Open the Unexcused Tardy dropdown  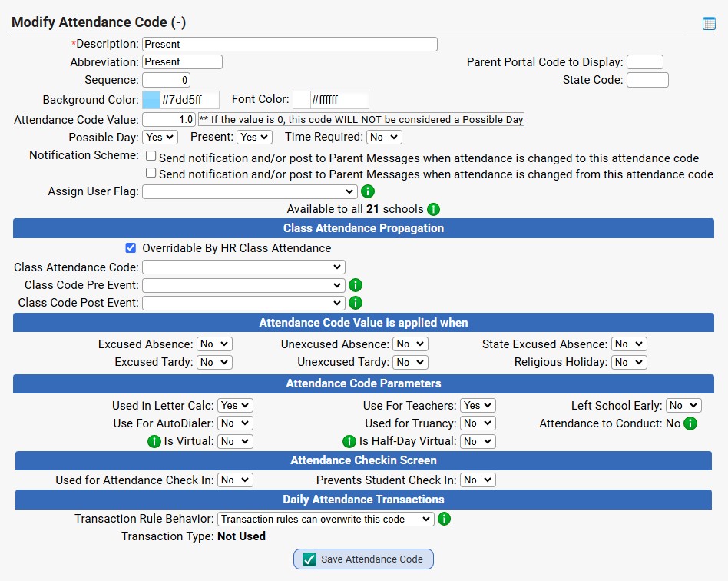click(410, 362)
